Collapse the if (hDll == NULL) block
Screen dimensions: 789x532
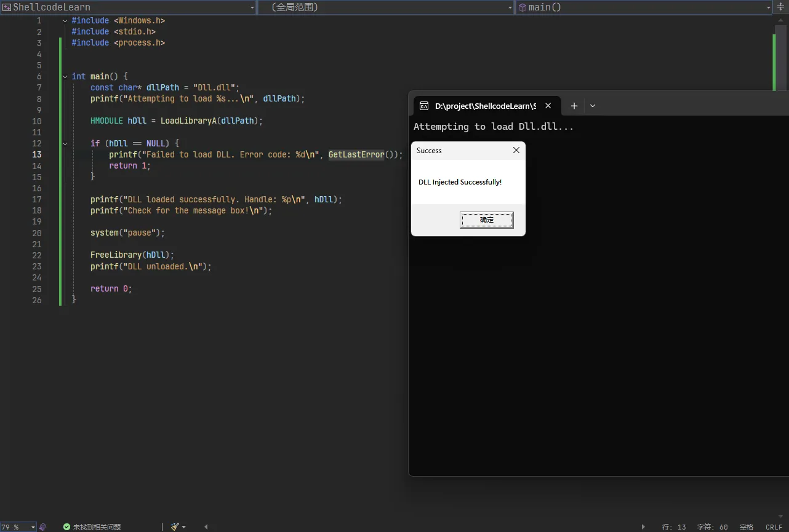(x=65, y=144)
